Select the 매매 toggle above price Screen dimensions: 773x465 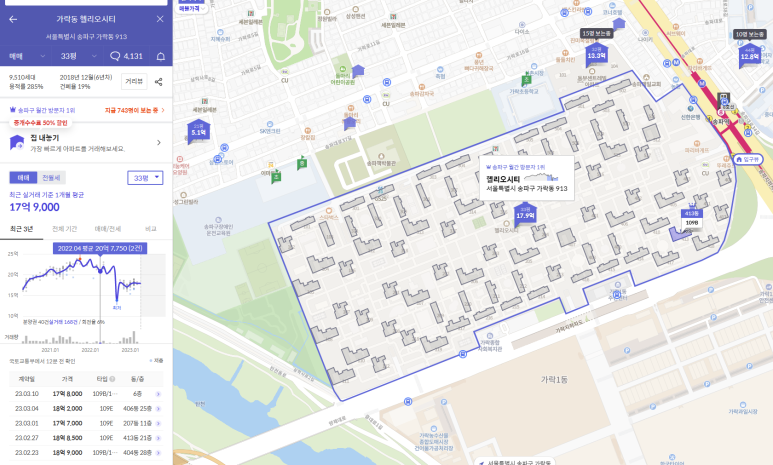pos(23,178)
